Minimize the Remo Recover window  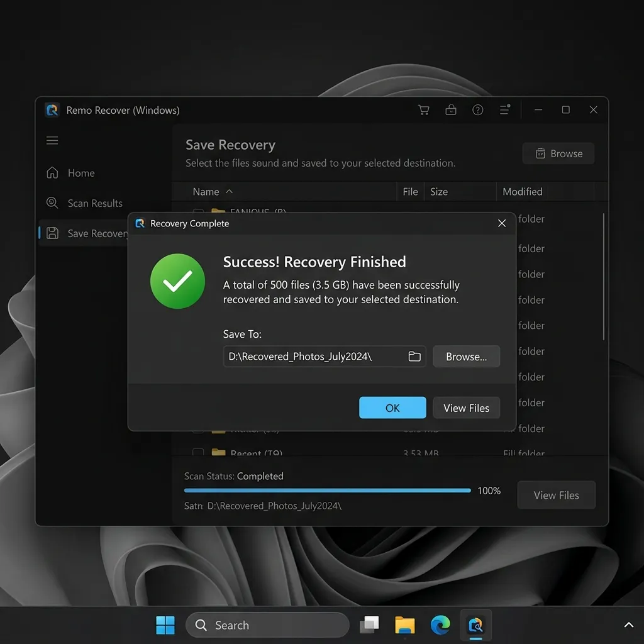coord(538,109)
